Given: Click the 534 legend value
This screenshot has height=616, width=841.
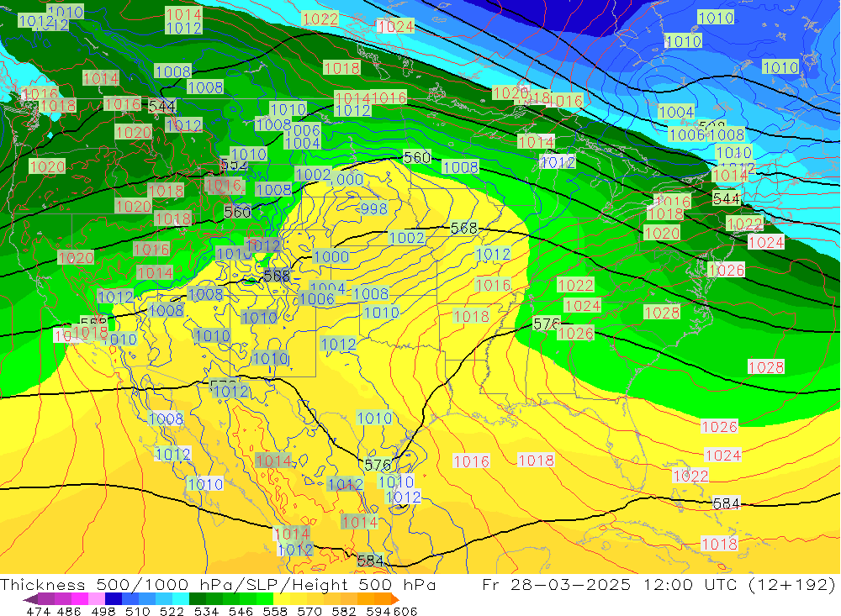Looking at the screenshot, I should pos(207,611).
